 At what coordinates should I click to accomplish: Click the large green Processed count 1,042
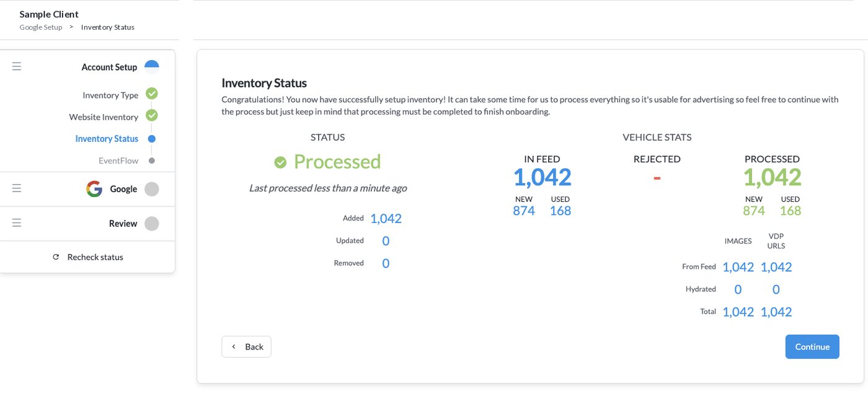772,178
